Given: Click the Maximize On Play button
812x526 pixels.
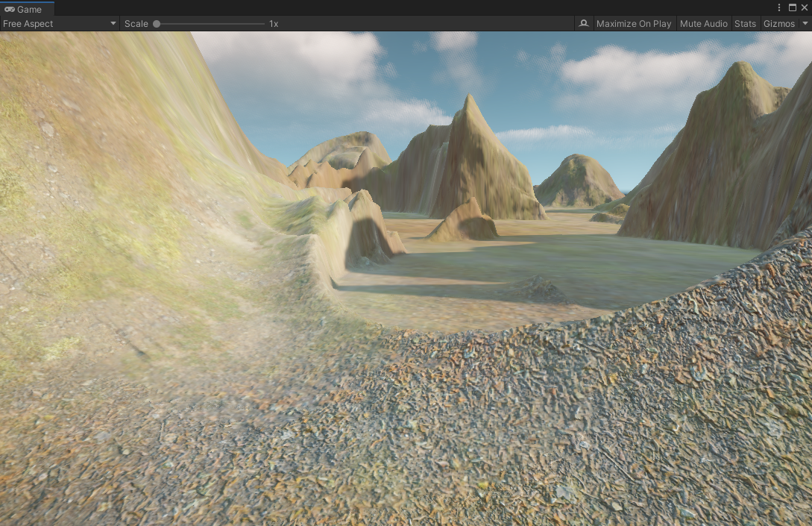Looking at the screenshot, I should tap(633, 23).
